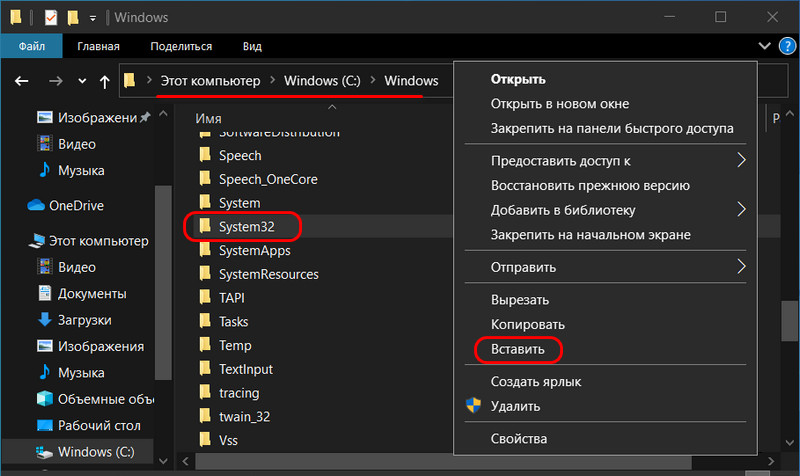Expand the chevron after Windows (C:) breadcrumb
This screenshot has height=476, width=800.
click(x=373, y=80)
